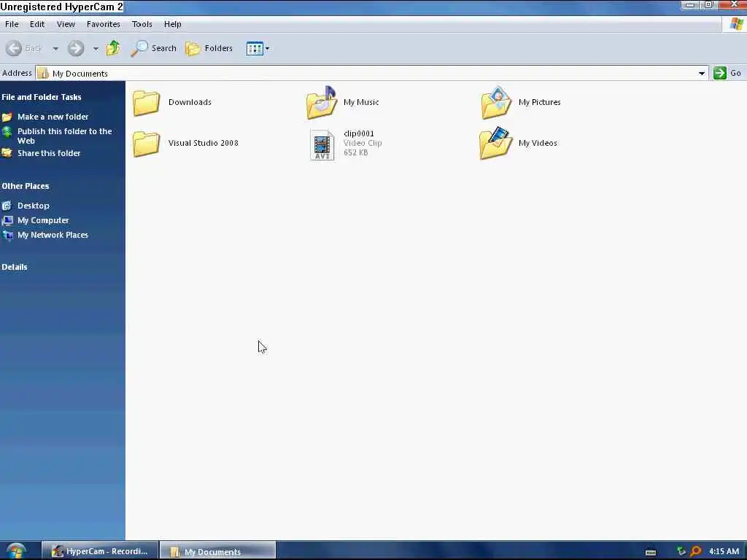Viewport: 747px width, 560px height.
Task: Open the address bar dropdown
Action: coord(701,74)
